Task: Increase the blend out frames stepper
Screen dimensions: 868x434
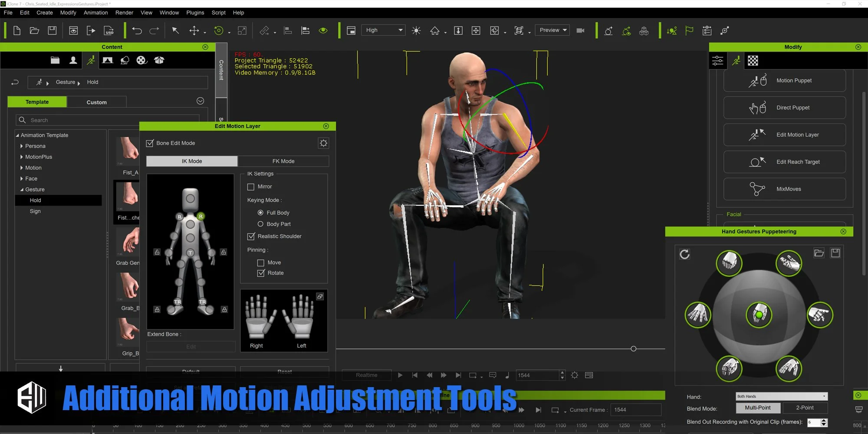Action: pyautogui.click(x=824, y=420)
